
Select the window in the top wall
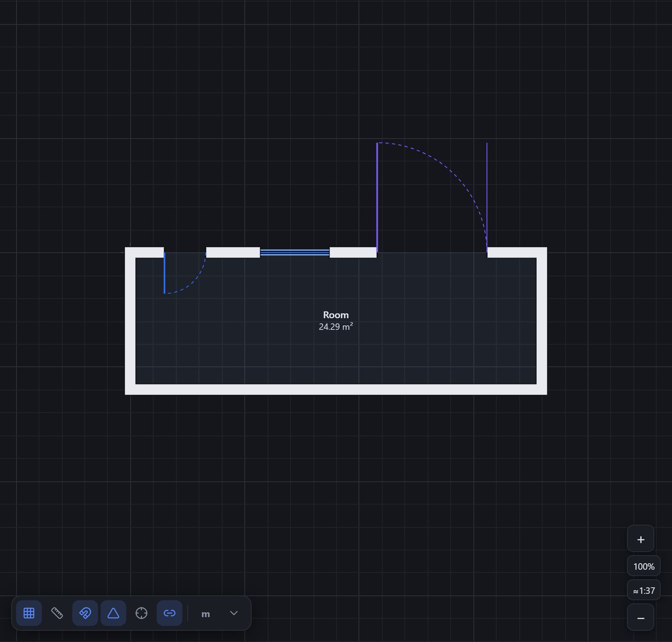(x=295, y=252)
